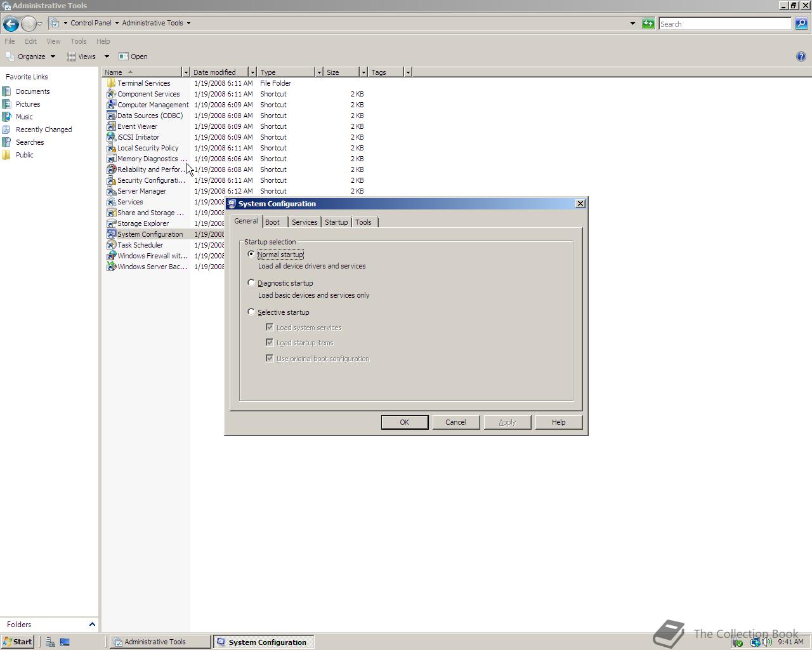Switch to the Startup tab

pyautogui.click(x=336, y=222)
